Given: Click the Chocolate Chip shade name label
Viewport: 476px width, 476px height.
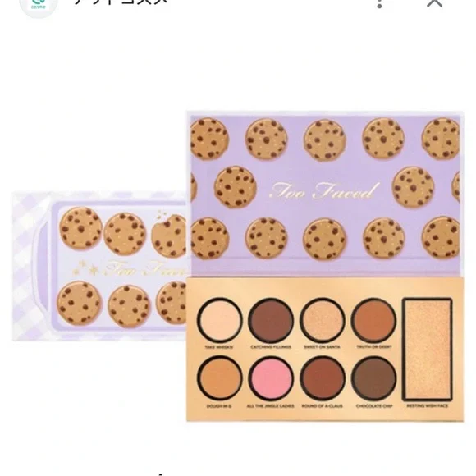Looking at the screenshot, I should tap(374, 406).
